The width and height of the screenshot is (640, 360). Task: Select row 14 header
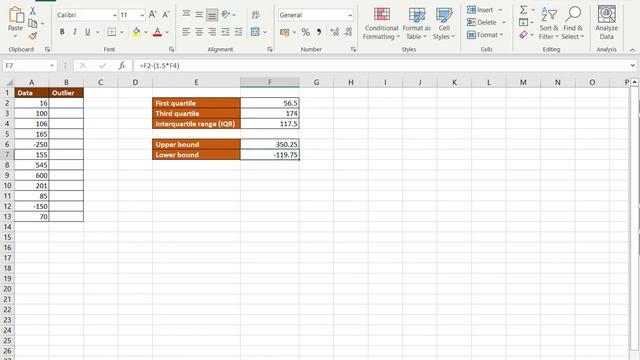[7, 227]
